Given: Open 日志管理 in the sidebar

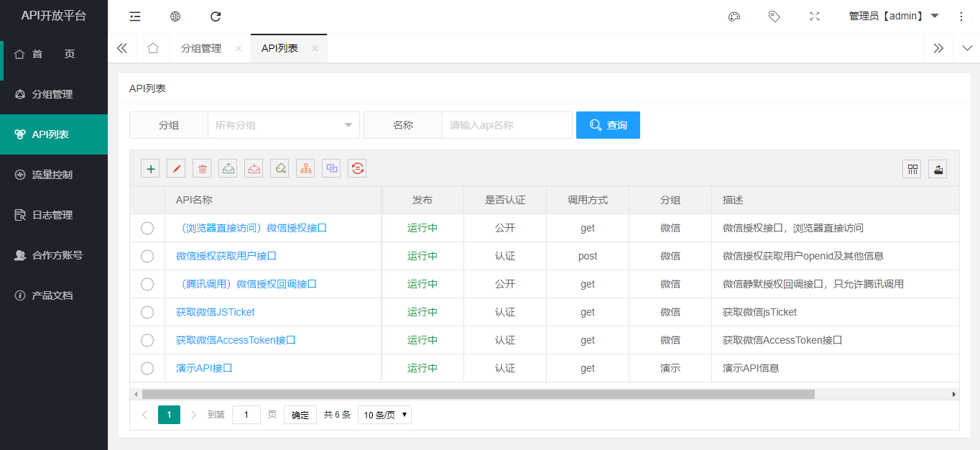Looking at the screenshot, I should point(54,215).
